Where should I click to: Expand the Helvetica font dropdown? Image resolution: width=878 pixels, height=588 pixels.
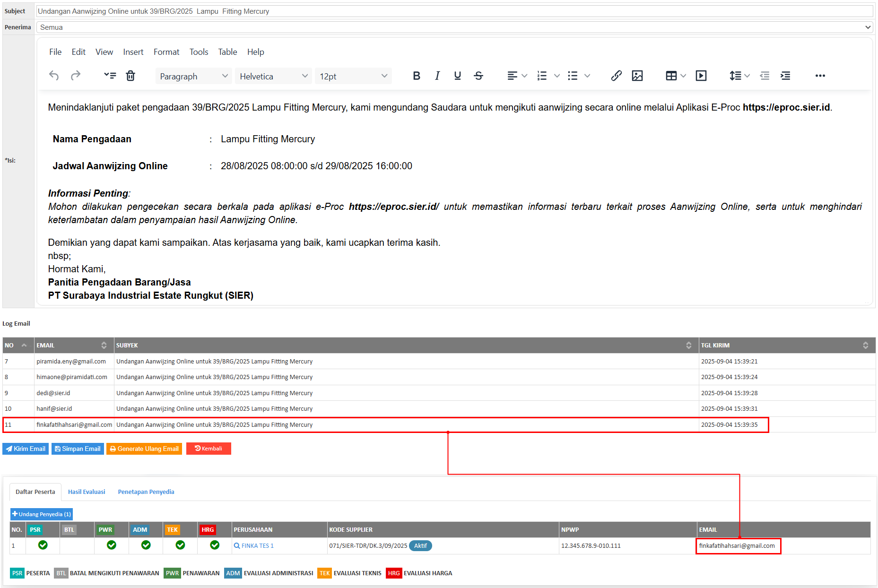(x=273, y=76)
